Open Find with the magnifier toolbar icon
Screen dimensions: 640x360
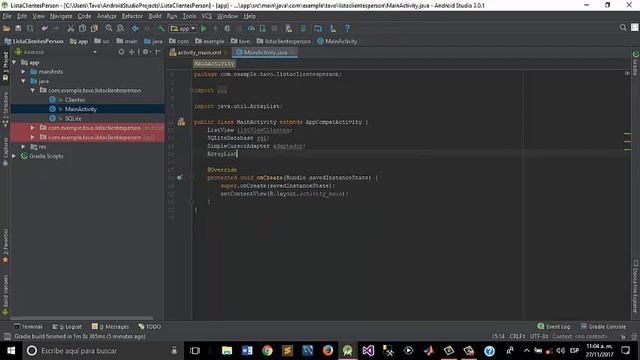pyautogui.click(x=109, y=29)
